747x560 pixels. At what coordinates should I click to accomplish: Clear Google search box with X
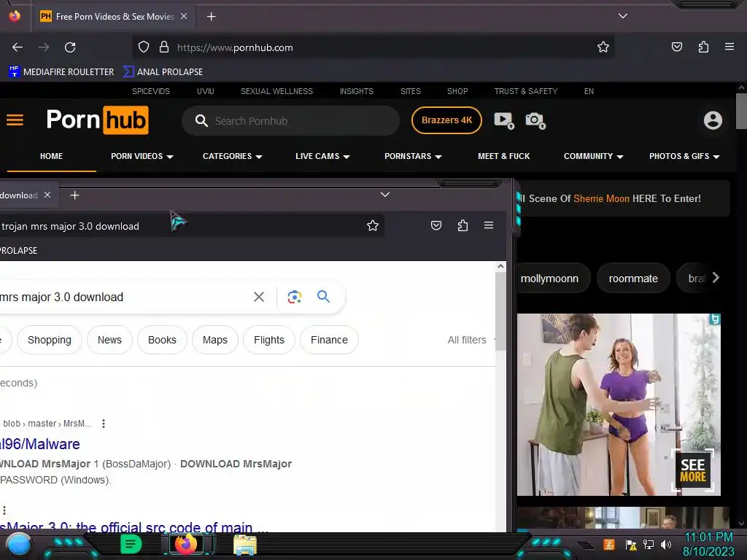[259, 297]
